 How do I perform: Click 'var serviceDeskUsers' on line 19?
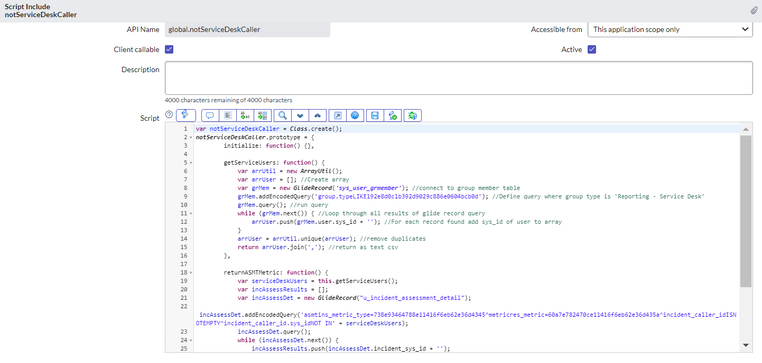tap(318, 280)
